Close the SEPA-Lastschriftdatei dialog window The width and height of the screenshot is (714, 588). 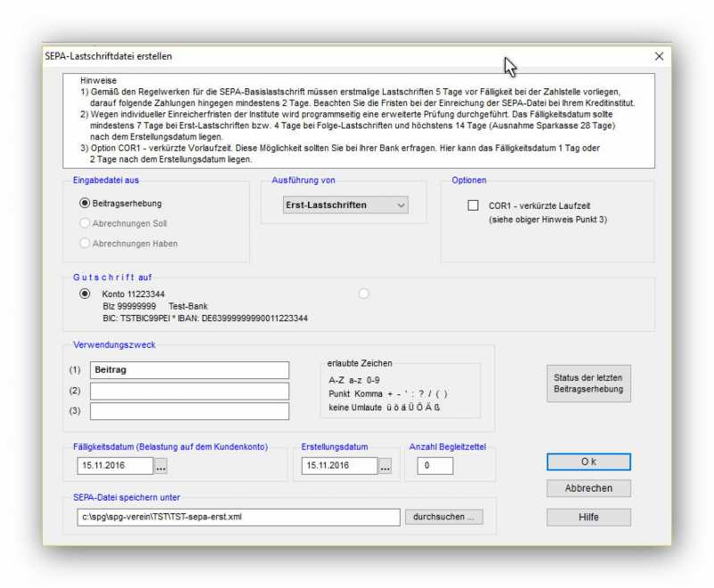click(659, 56)
